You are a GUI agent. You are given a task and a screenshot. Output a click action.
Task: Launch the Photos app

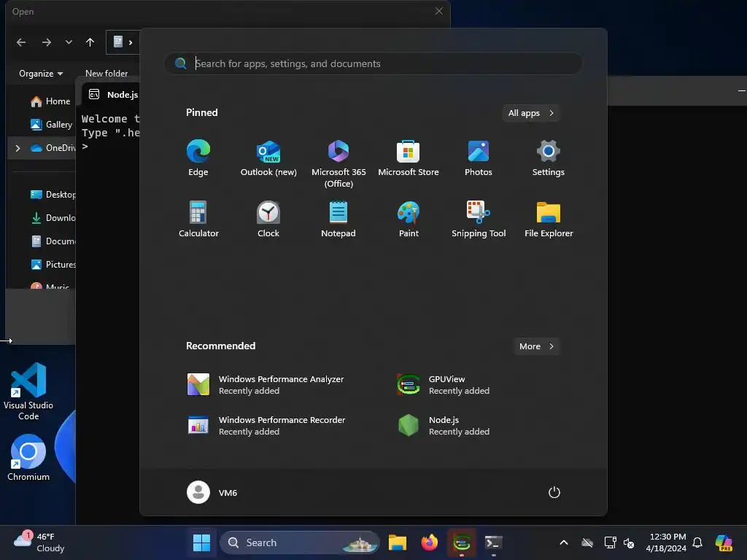pos(479,158)
